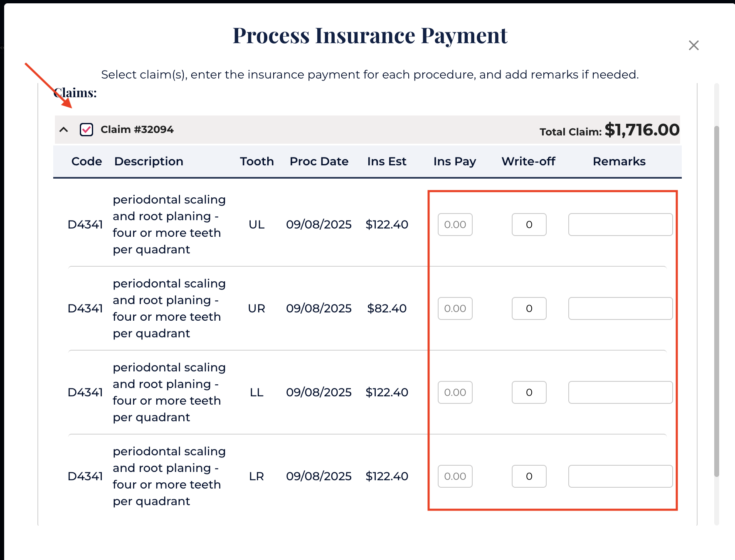
Task: Click the Proc Date column header
Action: click(319, 162)
